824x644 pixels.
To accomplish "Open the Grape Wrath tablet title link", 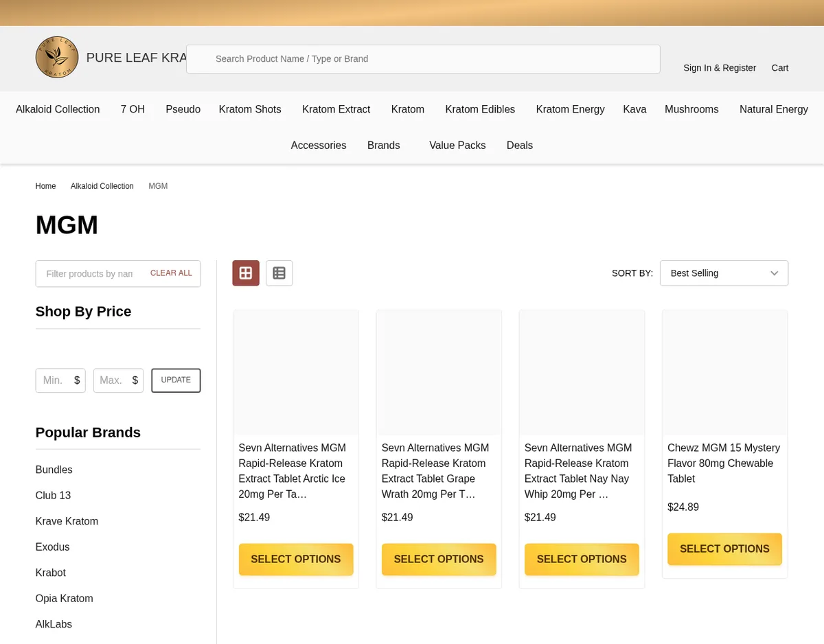I will coord(436,471).
